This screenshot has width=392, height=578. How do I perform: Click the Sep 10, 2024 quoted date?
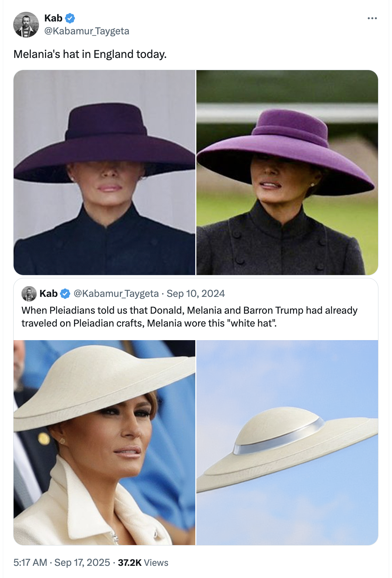[x=196, y=294]
